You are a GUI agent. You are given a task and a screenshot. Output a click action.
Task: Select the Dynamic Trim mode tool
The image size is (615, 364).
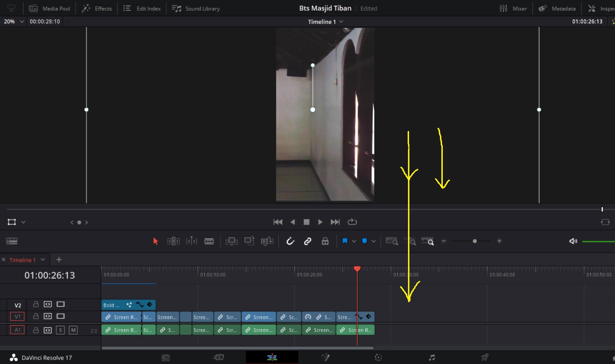[x=191, y=241]
